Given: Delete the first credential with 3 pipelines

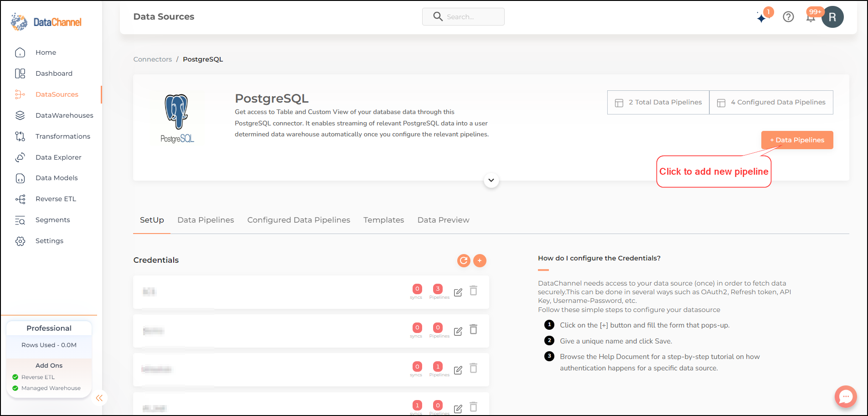Looking at the screenshot, I should point(474,291).
